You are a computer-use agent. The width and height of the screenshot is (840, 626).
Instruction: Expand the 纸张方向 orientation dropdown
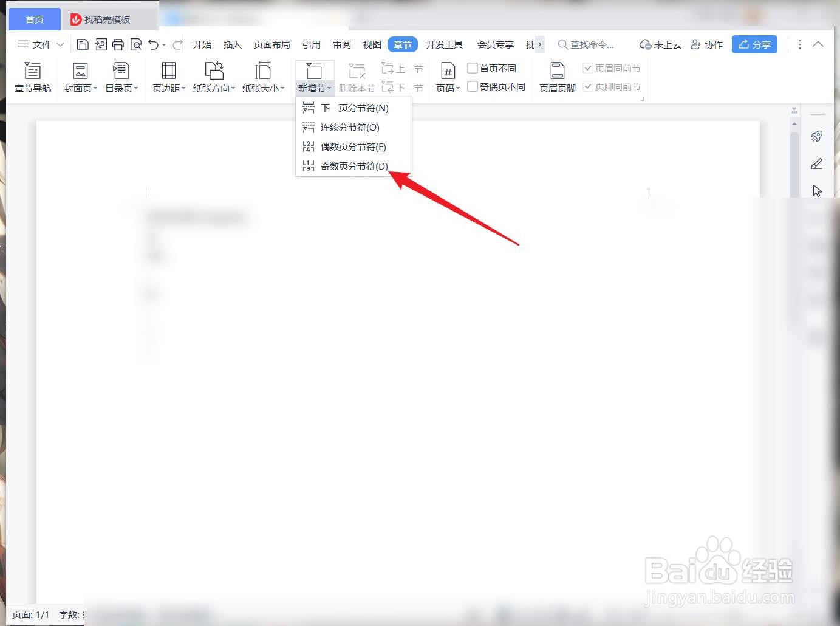point(233,88)
